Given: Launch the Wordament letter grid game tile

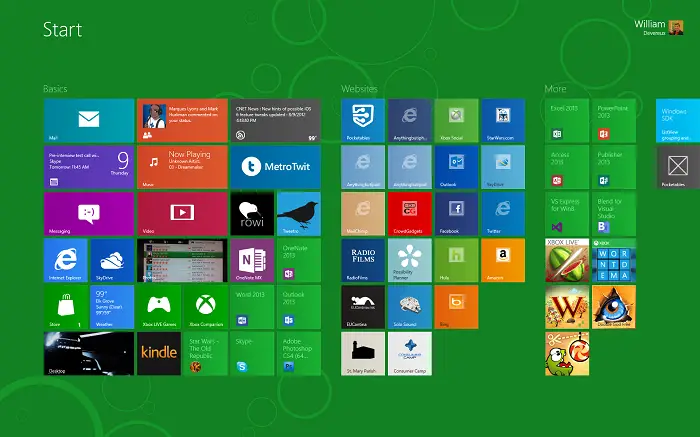Looking at the screenshot, I should [x=614, y=260].
